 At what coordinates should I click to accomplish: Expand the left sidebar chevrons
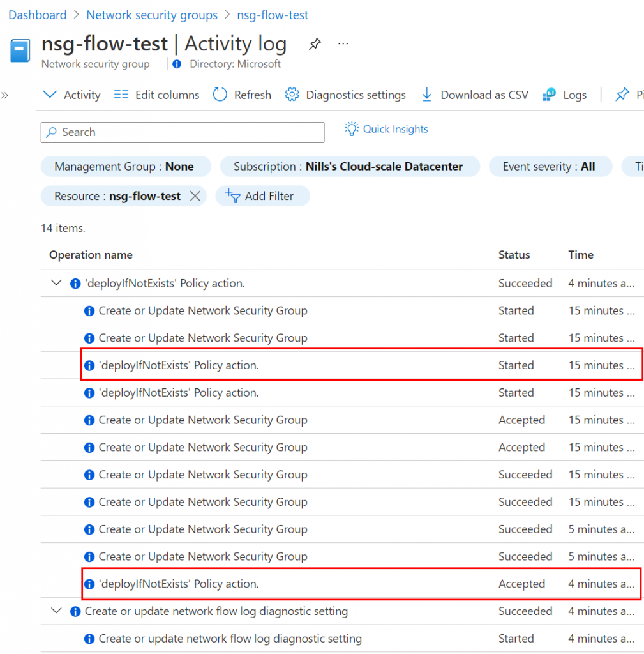tap(5, 95)
